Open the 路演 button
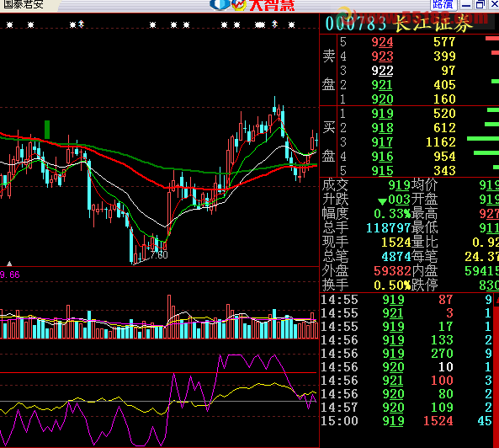The width and height of the screenshot is (499, 448). (443, 5)
